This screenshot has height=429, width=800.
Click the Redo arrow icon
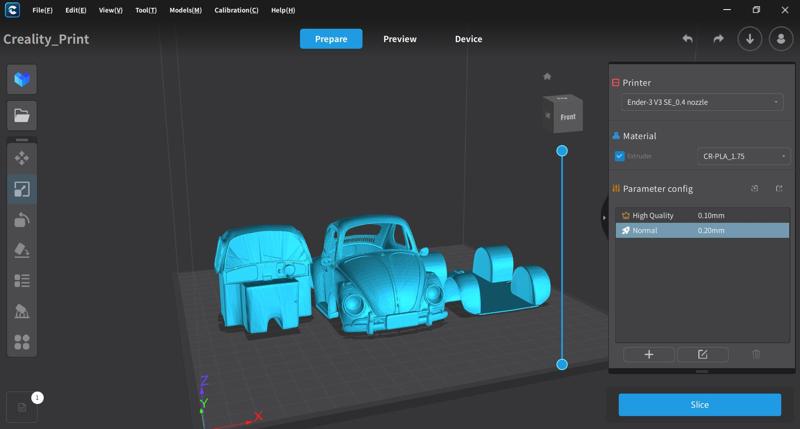[x=718, y=39]
